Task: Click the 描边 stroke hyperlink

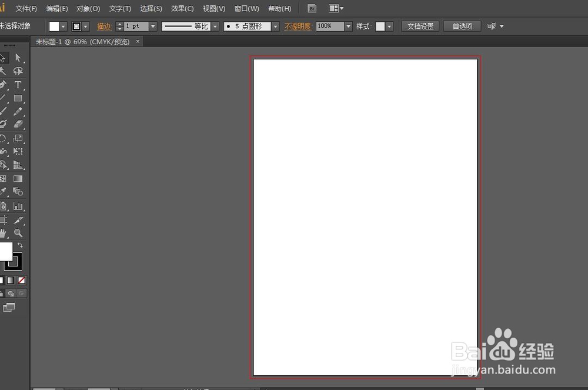Action: (x=105, y=26)
